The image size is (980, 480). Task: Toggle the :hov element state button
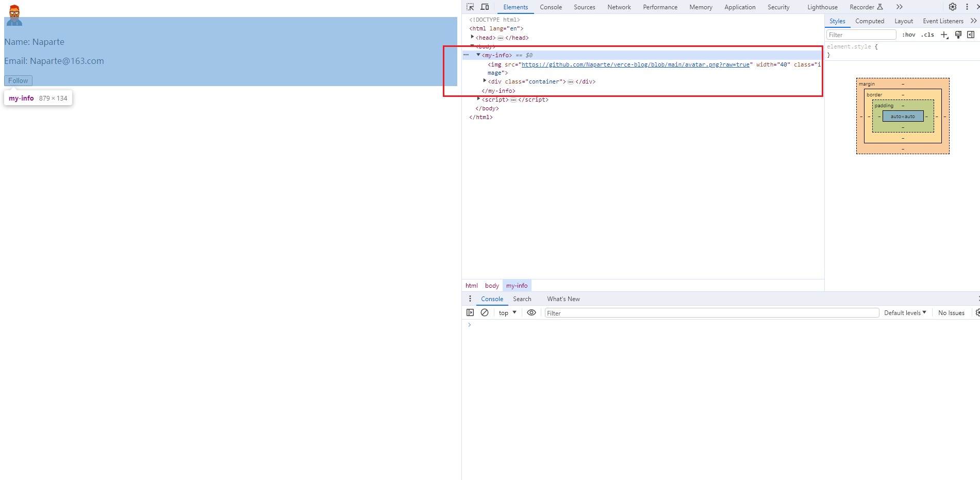(909, 35)
